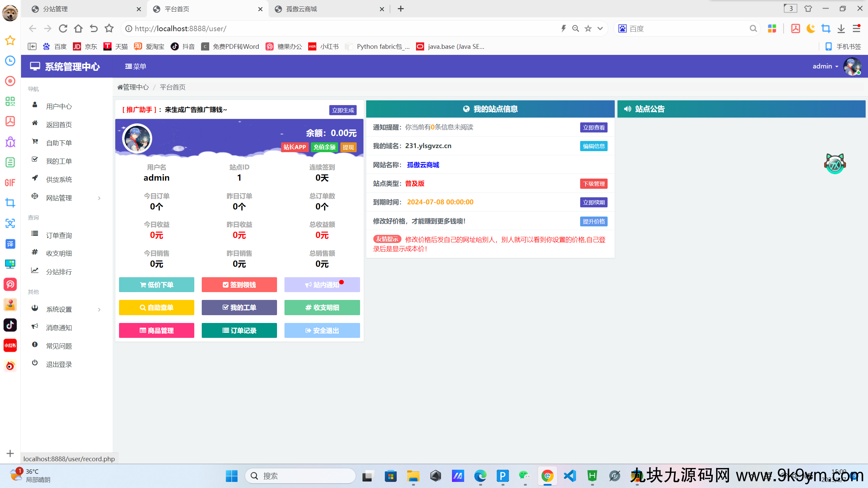Click the GIF recorder sidebar icon
The image size is (868, 488).
click(x=10, y=183)
